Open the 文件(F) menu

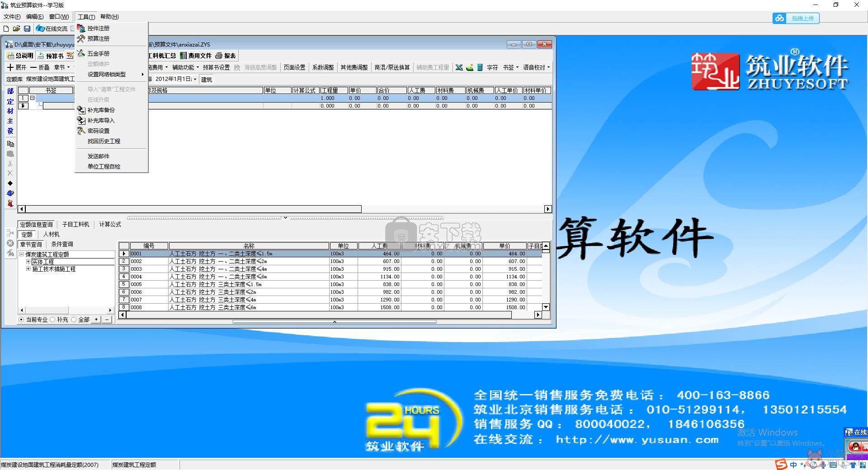(x=12, y=17)
